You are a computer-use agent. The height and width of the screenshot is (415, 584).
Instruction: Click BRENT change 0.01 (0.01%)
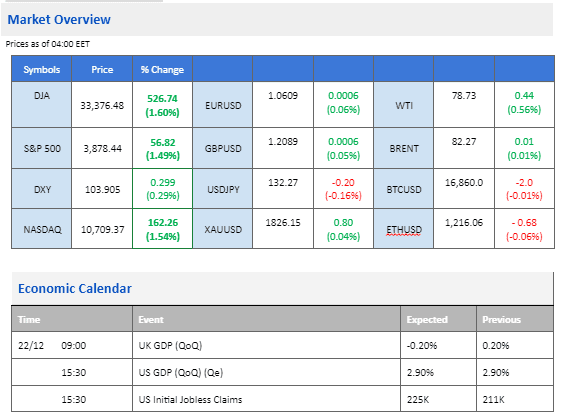tap(524, 148)
